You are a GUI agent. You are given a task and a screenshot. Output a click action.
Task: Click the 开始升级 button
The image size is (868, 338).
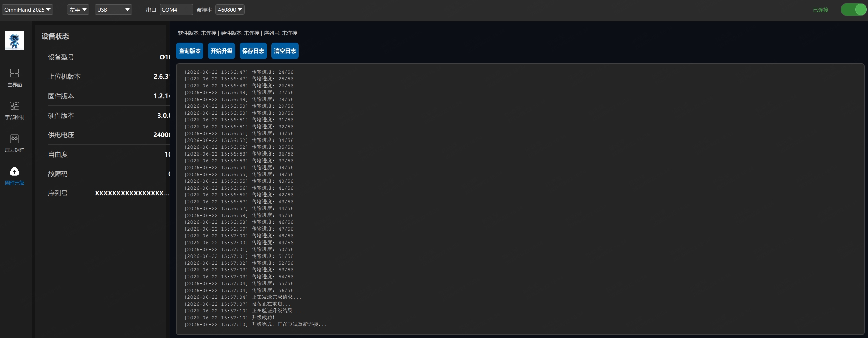[x=222, y=51]
